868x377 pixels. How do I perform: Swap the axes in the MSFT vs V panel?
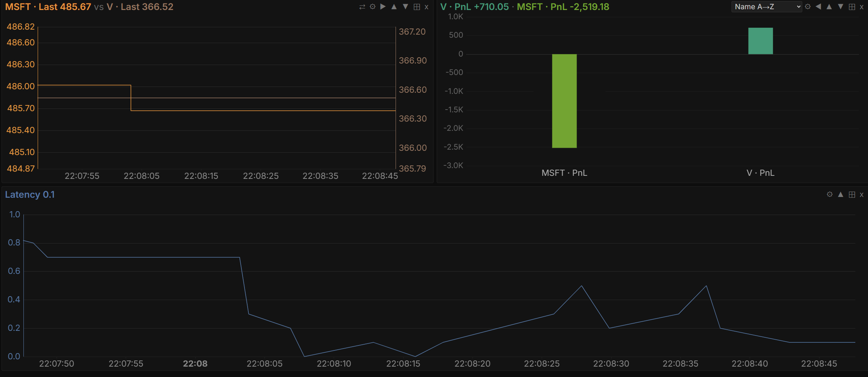(x=362, y=7)
